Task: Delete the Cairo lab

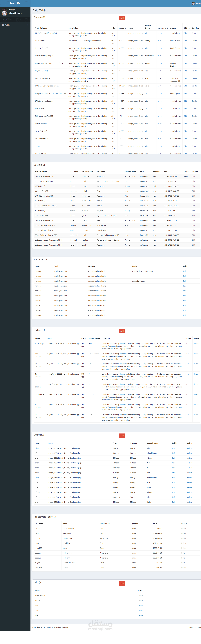Action: click(x=140, y=610)
